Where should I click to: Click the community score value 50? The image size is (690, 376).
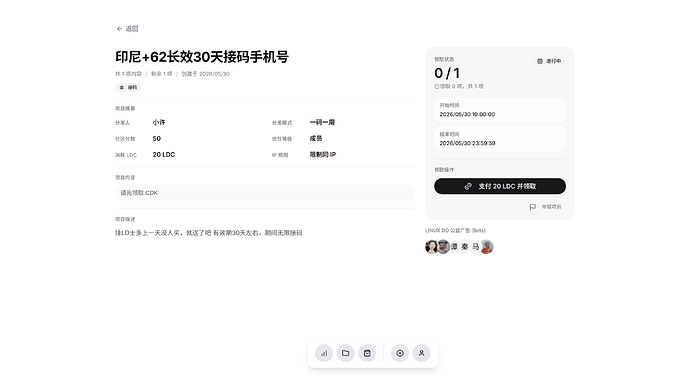coord(157,138)
